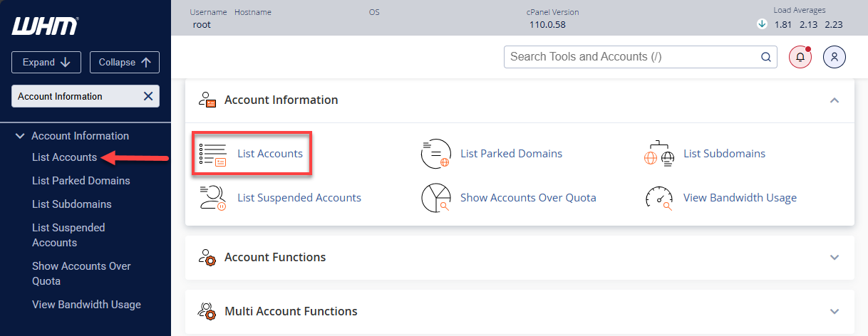The image size is (868, 336).
Task: Click the user profile icon
Action: (834, 57)
